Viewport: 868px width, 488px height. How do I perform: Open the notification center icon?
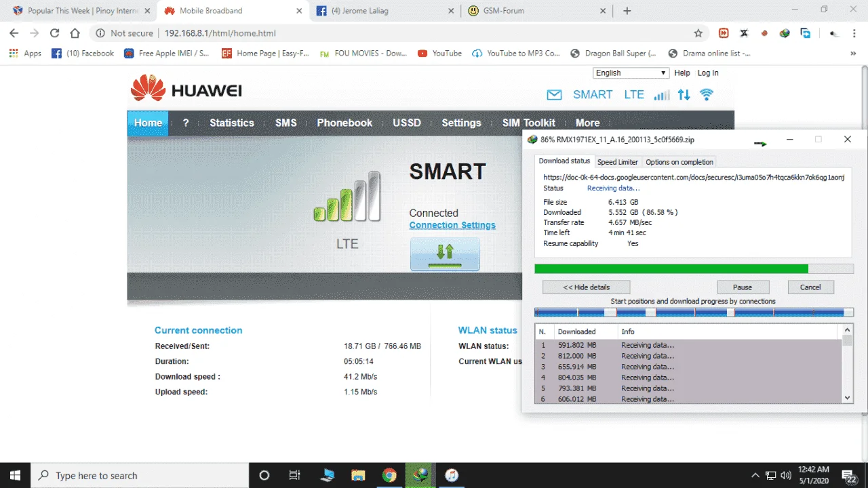[x=848, y=476]
